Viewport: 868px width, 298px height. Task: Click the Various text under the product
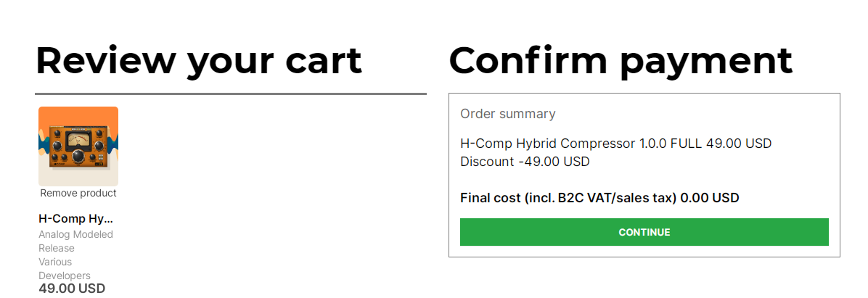point(55,262)
